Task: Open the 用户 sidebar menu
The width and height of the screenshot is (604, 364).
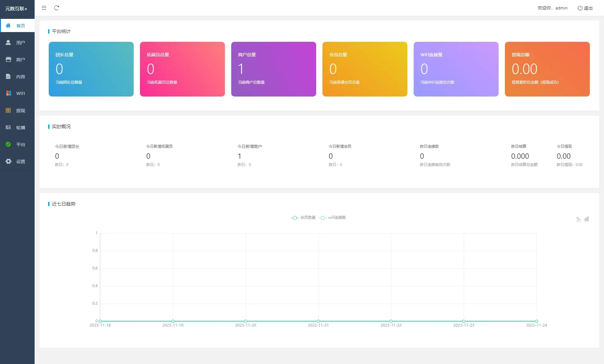Action: coord(17,42)
